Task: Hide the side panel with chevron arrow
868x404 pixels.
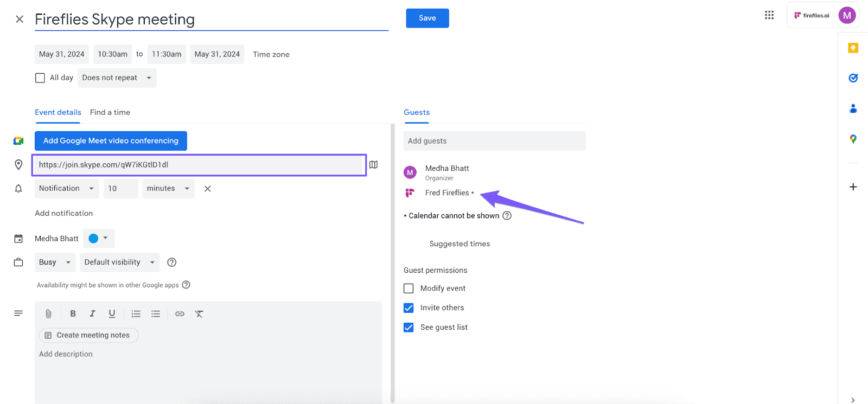Action: point(853,400)
